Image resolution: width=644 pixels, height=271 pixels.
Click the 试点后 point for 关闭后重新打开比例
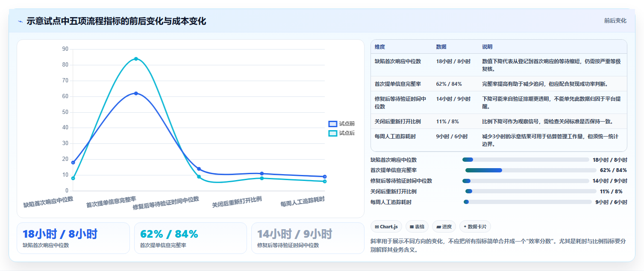point(262,178)
